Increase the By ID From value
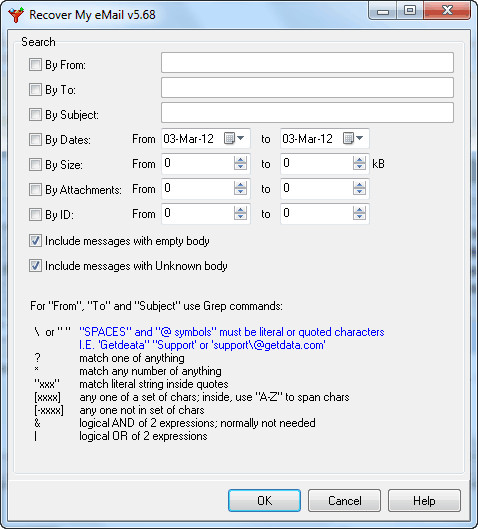The height and width of the screenshot is (529, 478). (x=240, y=210)
